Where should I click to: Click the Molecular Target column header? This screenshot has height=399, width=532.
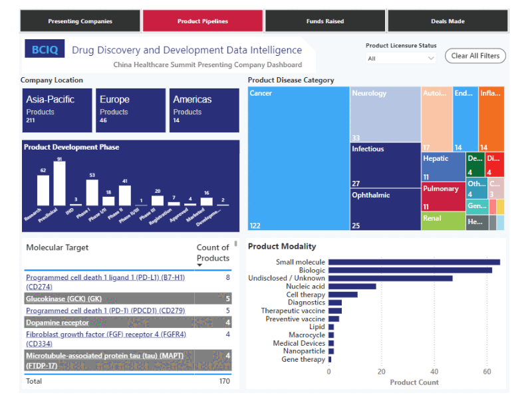[x=57, y=248]
